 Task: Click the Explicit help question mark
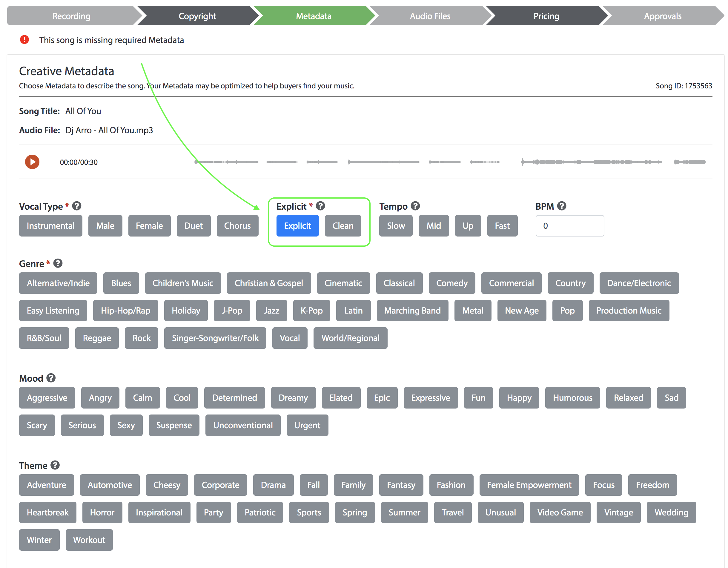coord(320,206)
